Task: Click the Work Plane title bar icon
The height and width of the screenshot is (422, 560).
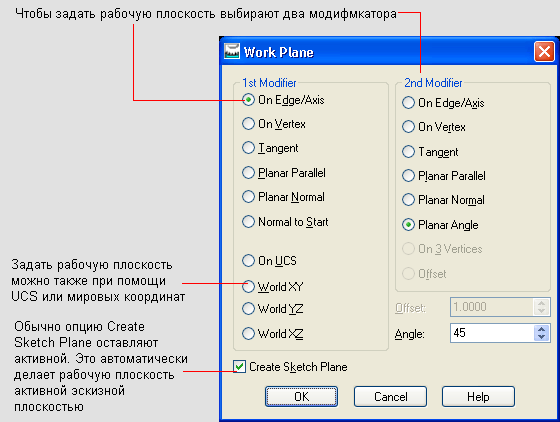Action: (232, 51)
